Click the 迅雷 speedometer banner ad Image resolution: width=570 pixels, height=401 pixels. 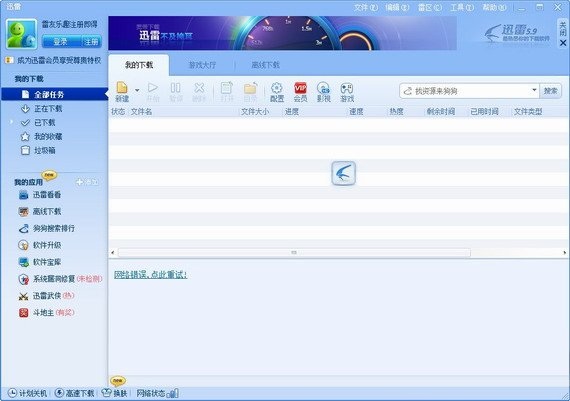282,33
